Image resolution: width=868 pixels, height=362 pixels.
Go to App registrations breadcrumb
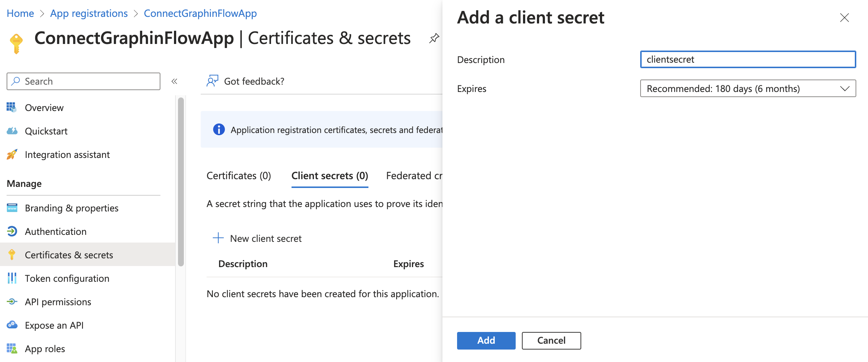tap(89, 14)
